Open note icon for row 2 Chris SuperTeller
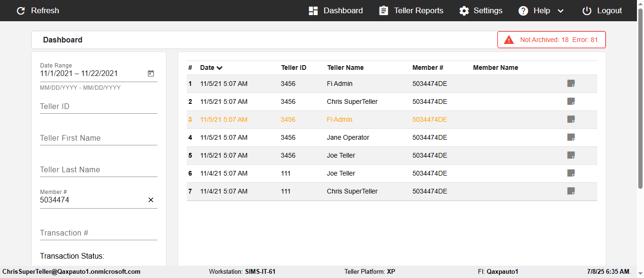Screen dimensions: 644x278 tap(571, 101)
